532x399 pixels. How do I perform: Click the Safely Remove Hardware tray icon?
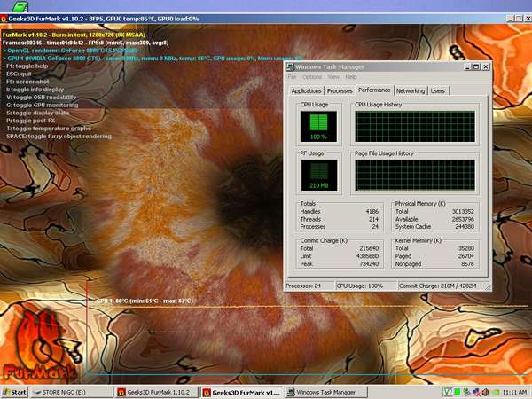pos(466,392)
